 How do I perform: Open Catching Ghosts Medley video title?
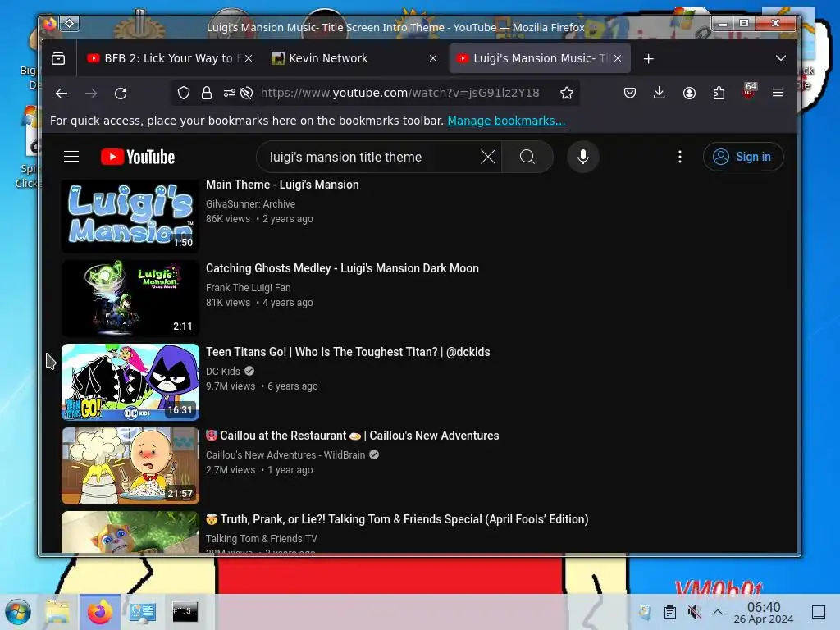342,268
